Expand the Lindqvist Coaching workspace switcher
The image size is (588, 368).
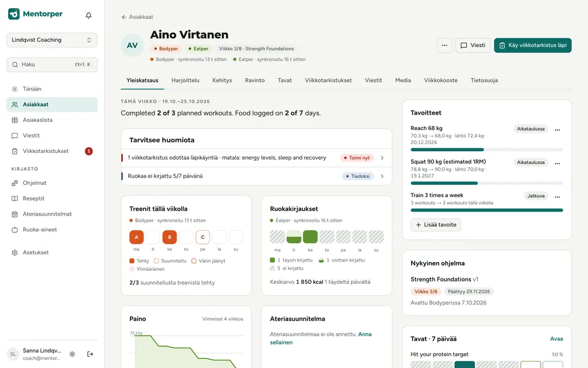point(52,40)
